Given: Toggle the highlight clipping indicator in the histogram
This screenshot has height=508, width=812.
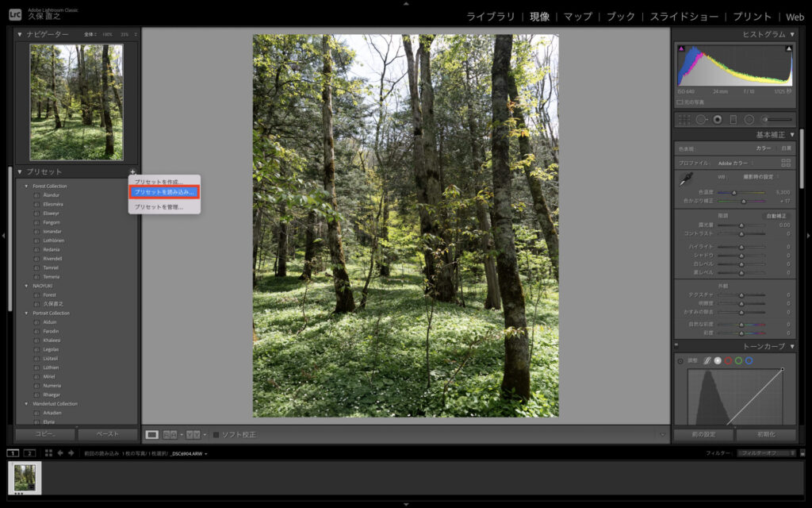Looking at the screenshot, I should click(788, 48).
